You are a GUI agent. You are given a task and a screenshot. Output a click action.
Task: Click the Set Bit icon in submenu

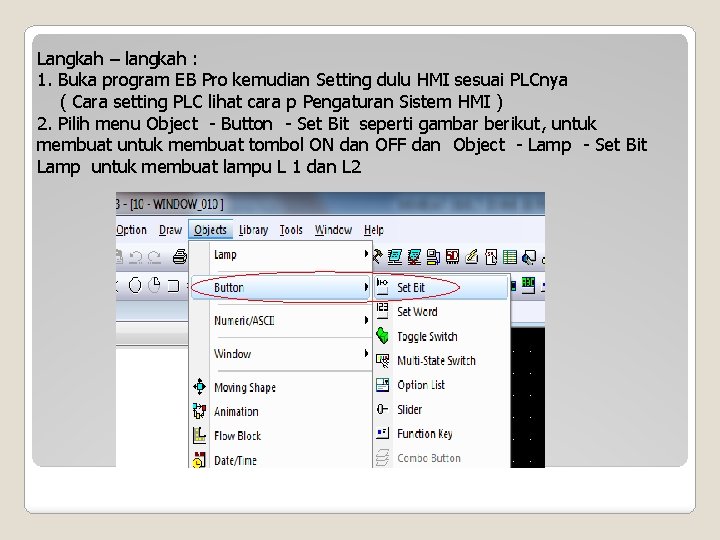(x=382, y=287)
